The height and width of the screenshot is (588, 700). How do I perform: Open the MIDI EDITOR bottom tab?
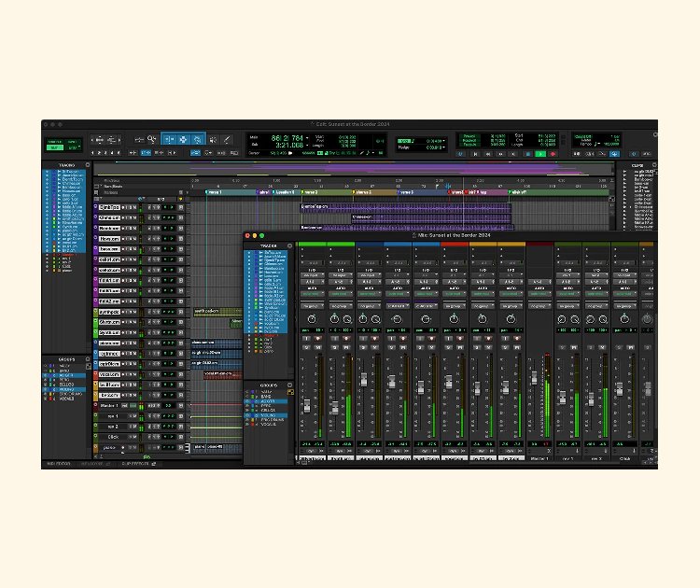click(x=59, y=464)
